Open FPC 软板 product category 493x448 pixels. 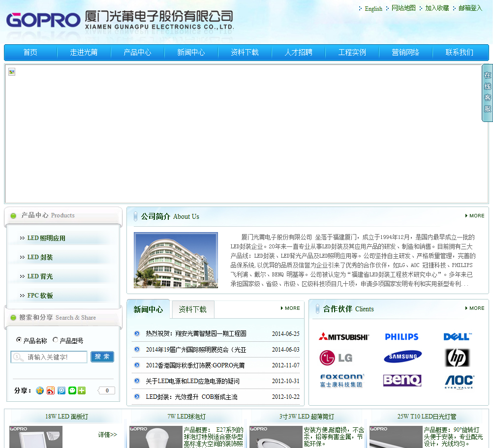40,296
